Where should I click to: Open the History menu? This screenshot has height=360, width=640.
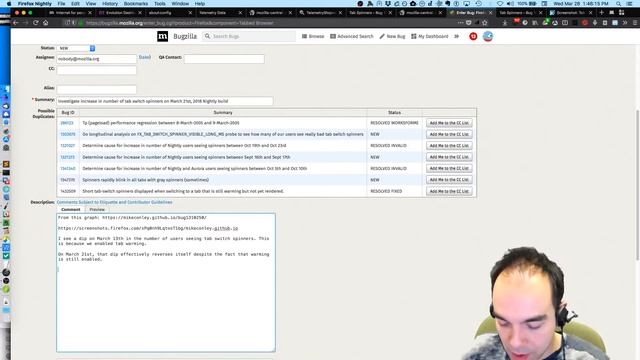click(109, 3)
